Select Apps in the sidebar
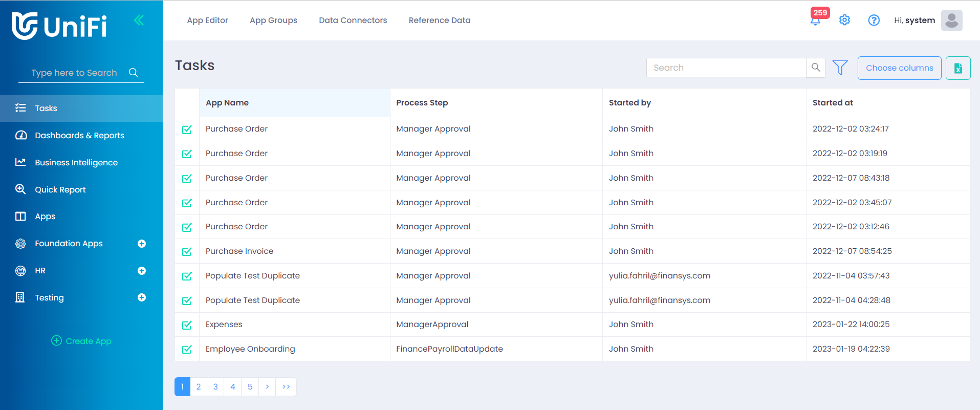 (81, 216)
